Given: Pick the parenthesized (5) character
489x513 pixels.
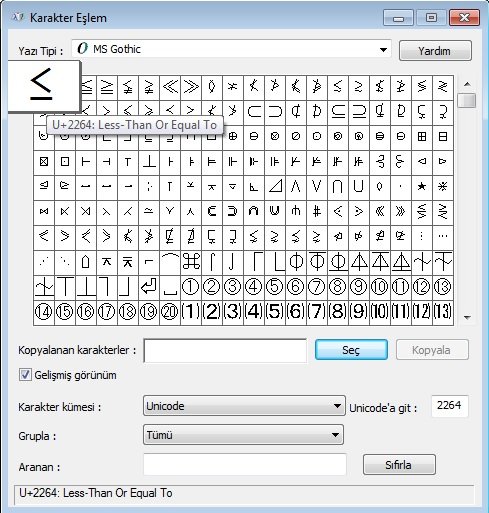Looking at the screenshot, I should [275, 312].
